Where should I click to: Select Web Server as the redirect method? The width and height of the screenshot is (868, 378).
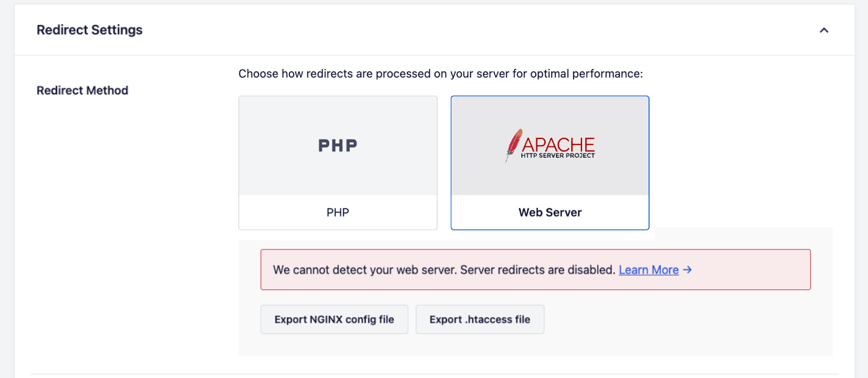click(550, 163)
